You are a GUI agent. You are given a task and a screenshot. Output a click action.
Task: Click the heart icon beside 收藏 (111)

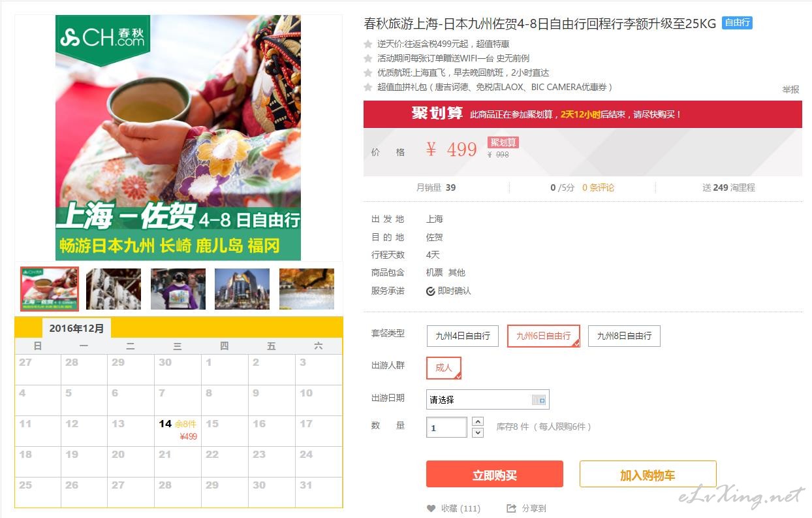[x=431, y=508]
